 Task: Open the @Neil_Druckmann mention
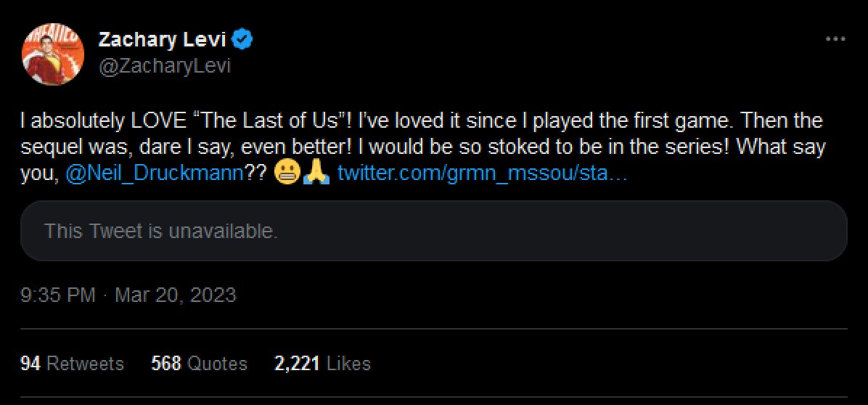pyautogui.click(x=155, y=175)
